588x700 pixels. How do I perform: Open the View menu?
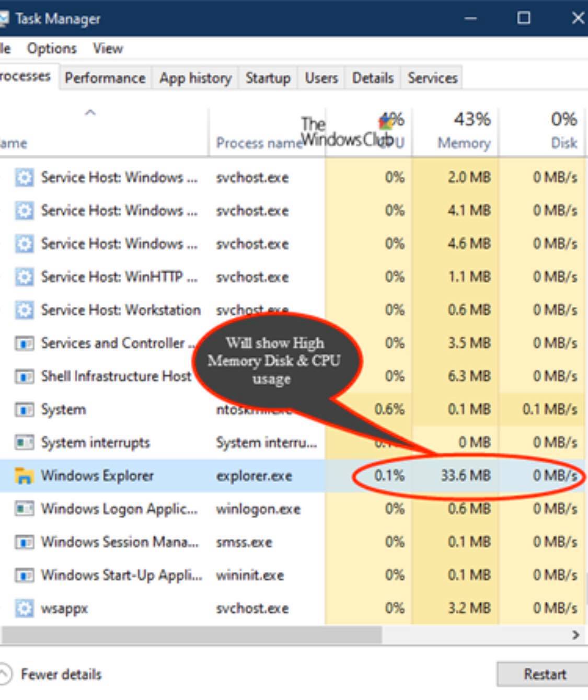click(x=108, y=49)
